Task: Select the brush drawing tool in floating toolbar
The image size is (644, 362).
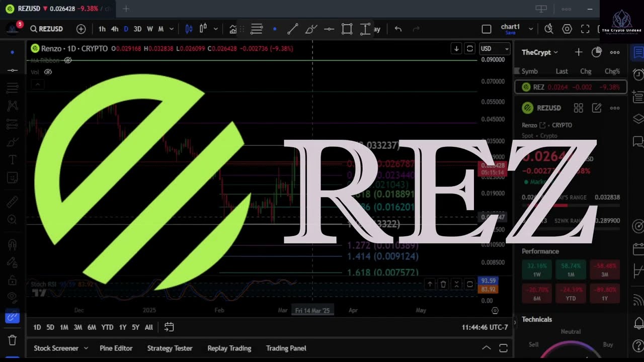Action: click(x=311, y=29)
